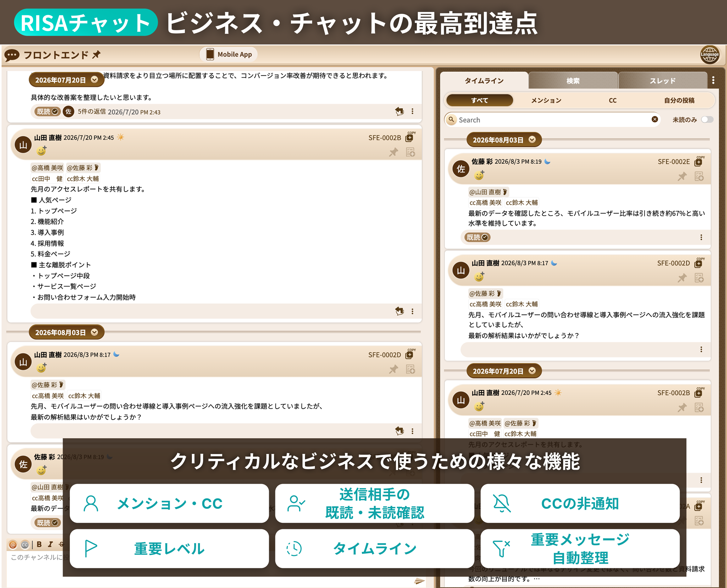Select the すべて filter
This screenshot has height=588, width=727.
click(479, 100)
